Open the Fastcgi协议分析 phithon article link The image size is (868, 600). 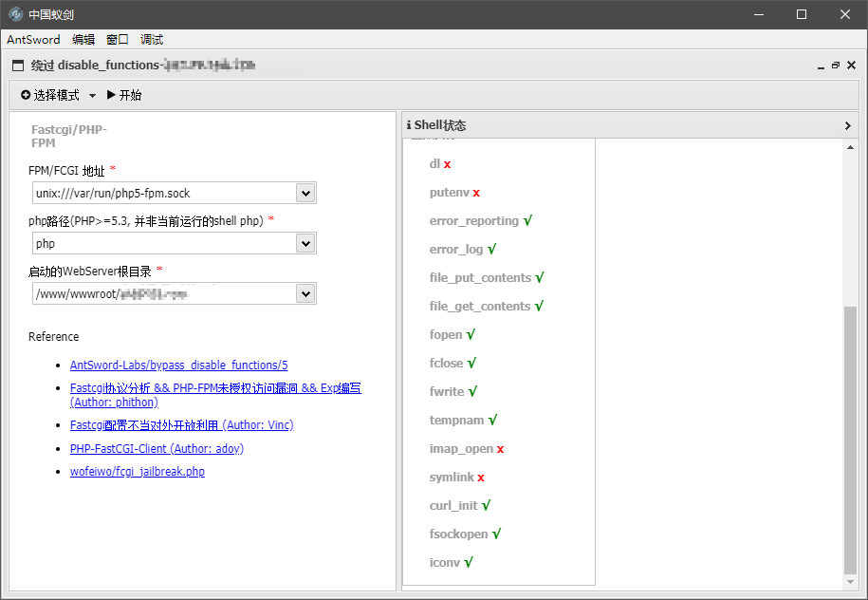click(x=215, y=395)
